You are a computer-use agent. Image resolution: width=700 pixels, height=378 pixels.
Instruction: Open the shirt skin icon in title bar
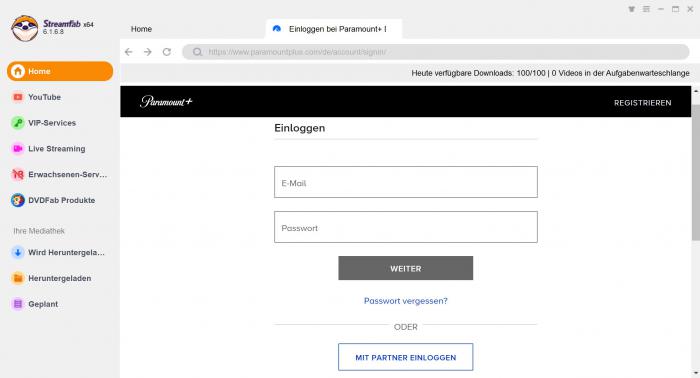pos(632,9)
